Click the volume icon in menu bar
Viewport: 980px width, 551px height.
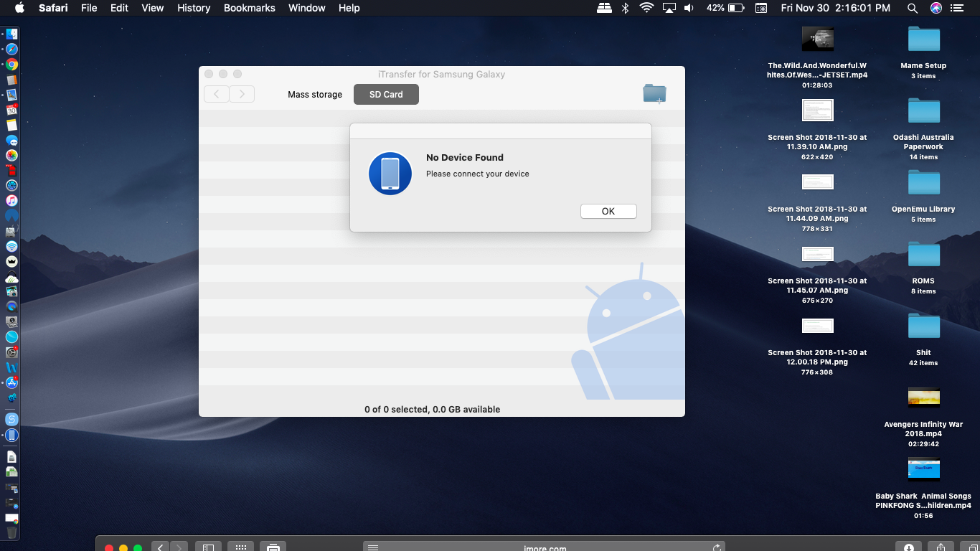[689, 8]
